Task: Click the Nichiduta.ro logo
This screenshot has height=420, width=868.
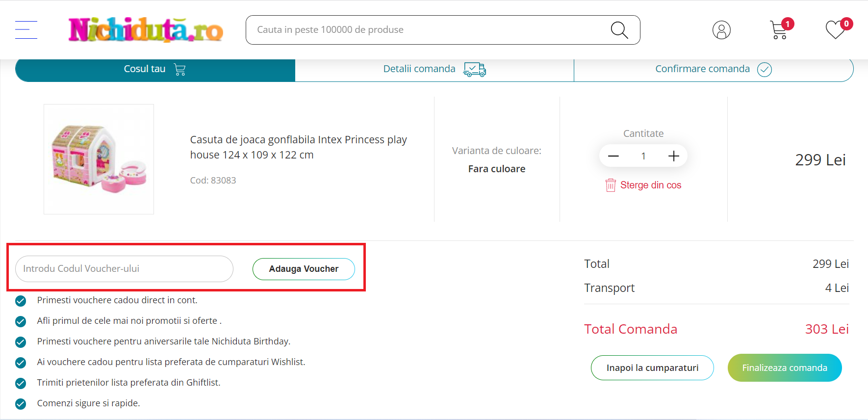Action: coord(146,30)
